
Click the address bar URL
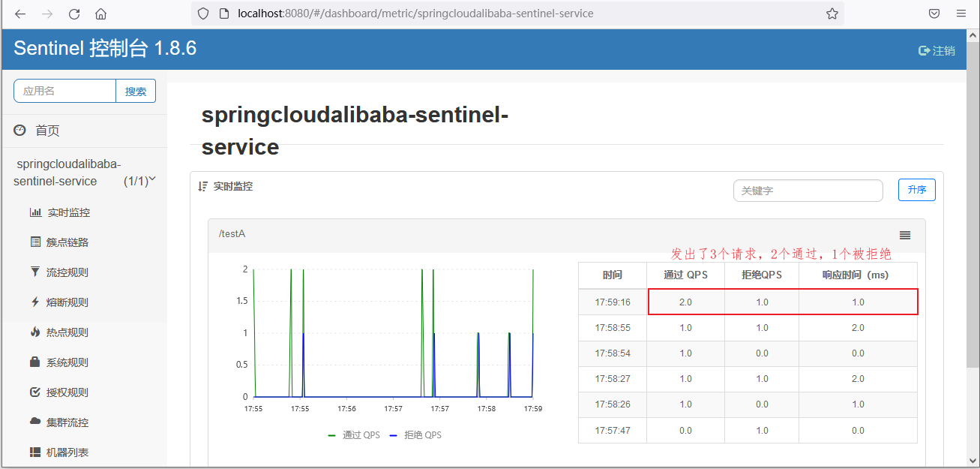tap(415, 14)
